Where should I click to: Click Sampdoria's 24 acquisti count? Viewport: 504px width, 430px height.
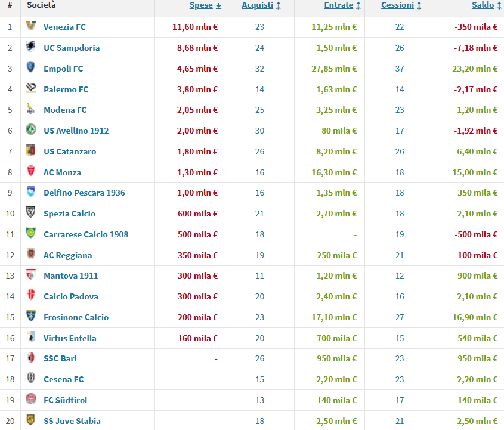click(x=259, y=48)
